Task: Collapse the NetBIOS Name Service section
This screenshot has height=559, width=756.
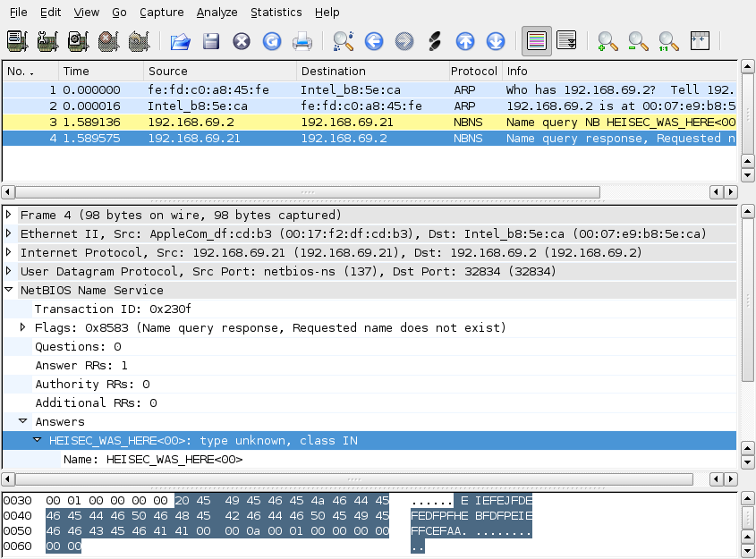Action: click(10, 291)
